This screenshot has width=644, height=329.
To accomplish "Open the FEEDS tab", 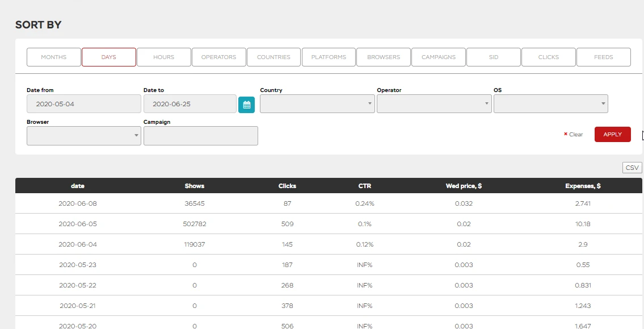I will (604, 57).
